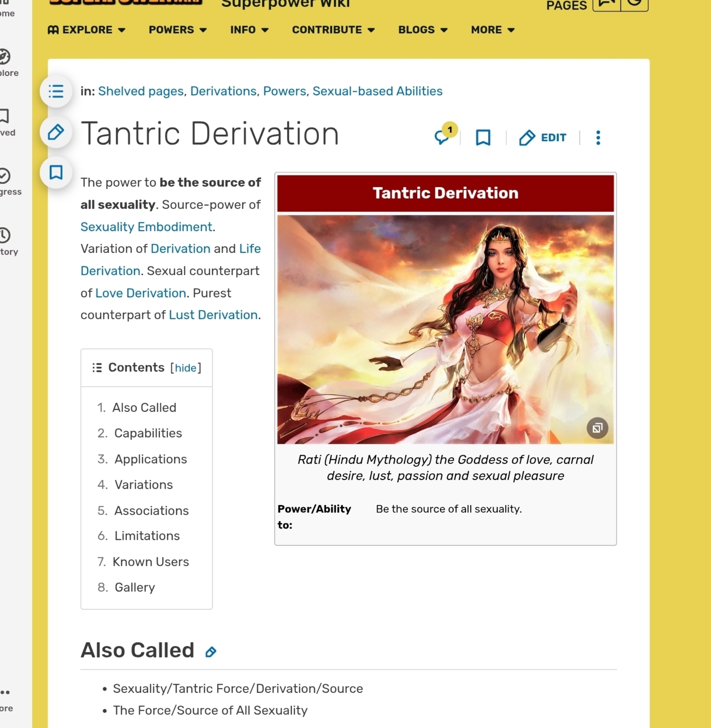Click the pencil icon beside Also Called heading
This screenshot has height=728, width=711.
point(211,652)
